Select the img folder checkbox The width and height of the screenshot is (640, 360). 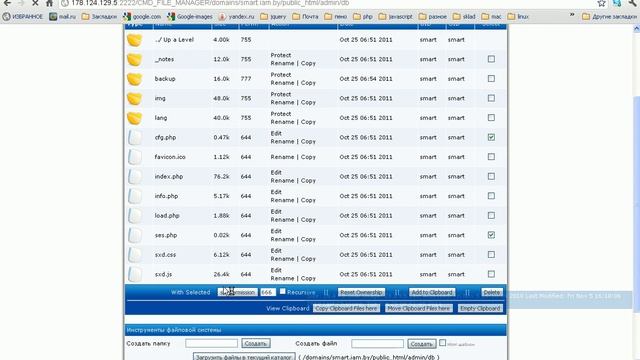pos(491,98)
